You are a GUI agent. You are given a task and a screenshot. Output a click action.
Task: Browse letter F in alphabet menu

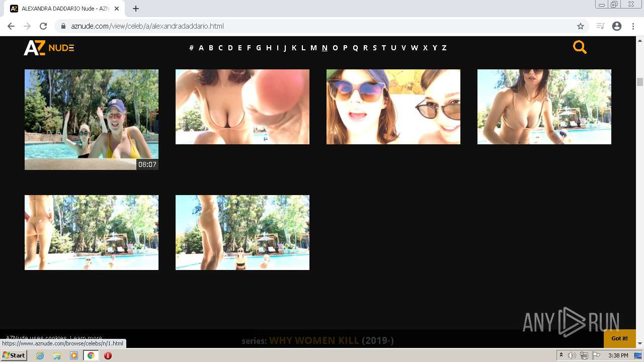point(249,48)
